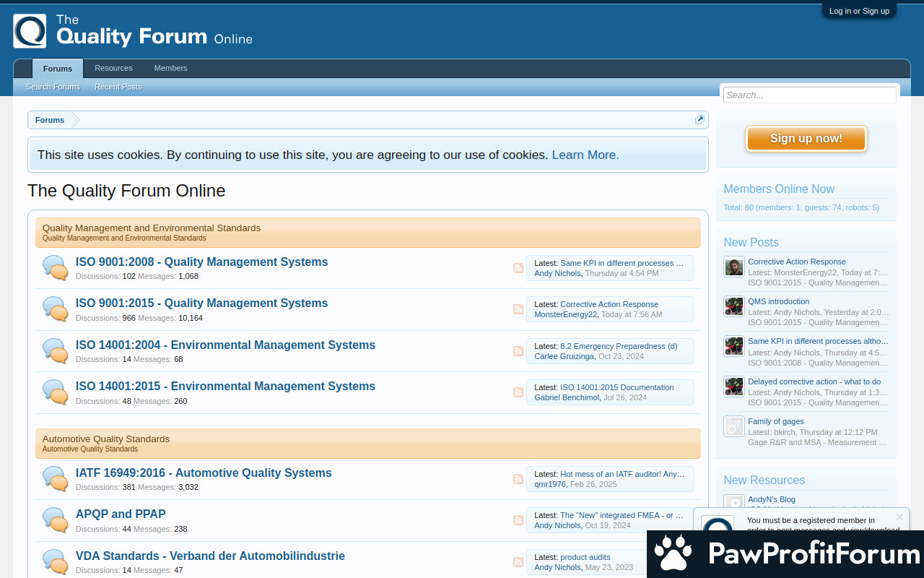Open forum icon for IATF 16949:2016
Image resolution: width=924 pixels, height=578 pixels.
(56, 479)
